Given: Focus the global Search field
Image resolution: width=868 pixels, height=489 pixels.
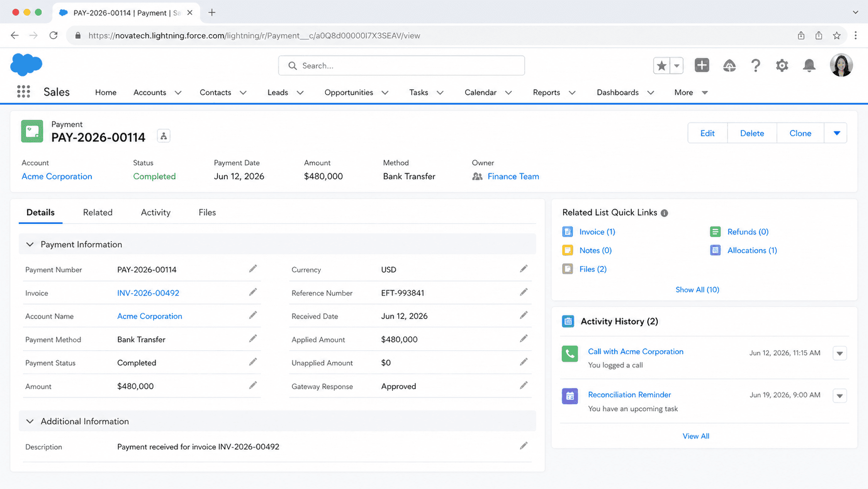Looking at the screenshot, I should point(401,65).
